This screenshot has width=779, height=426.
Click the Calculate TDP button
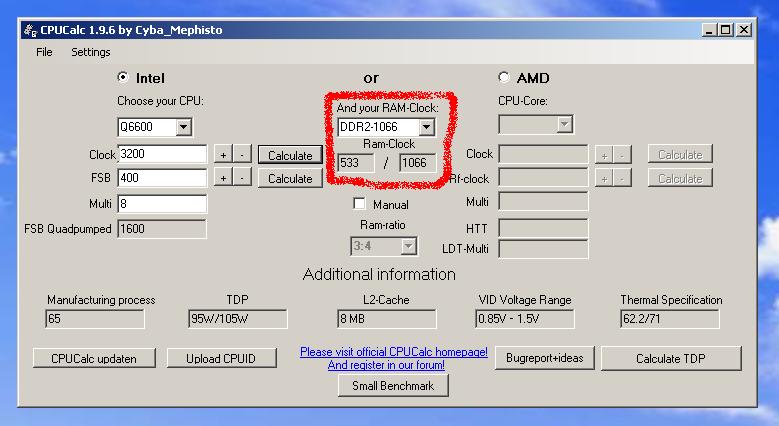point(671,358)
